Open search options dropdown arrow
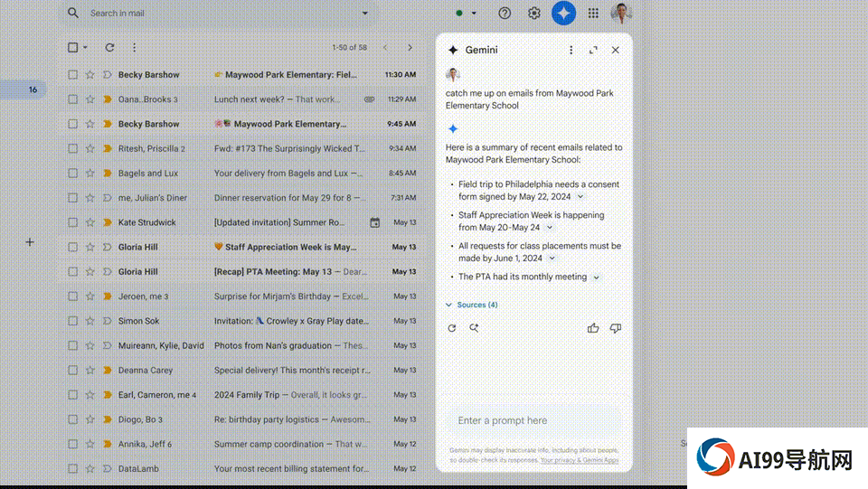Viewport: 868px width, 489px height. pyautogui.click(x=364, y=13)
